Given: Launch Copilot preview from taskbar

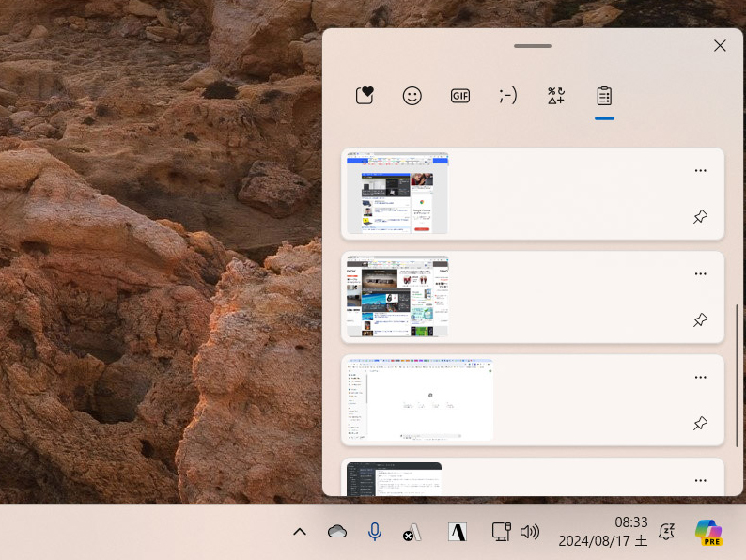Looking at the screenshot, I should coord(708,532).
